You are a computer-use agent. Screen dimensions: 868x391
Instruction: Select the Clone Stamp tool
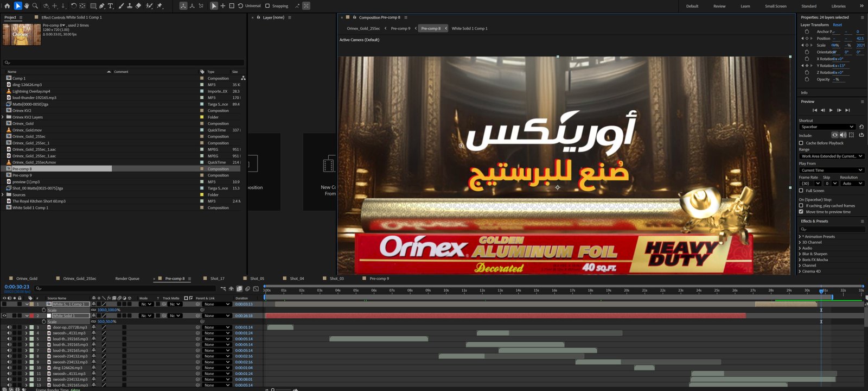click(130, 5)
